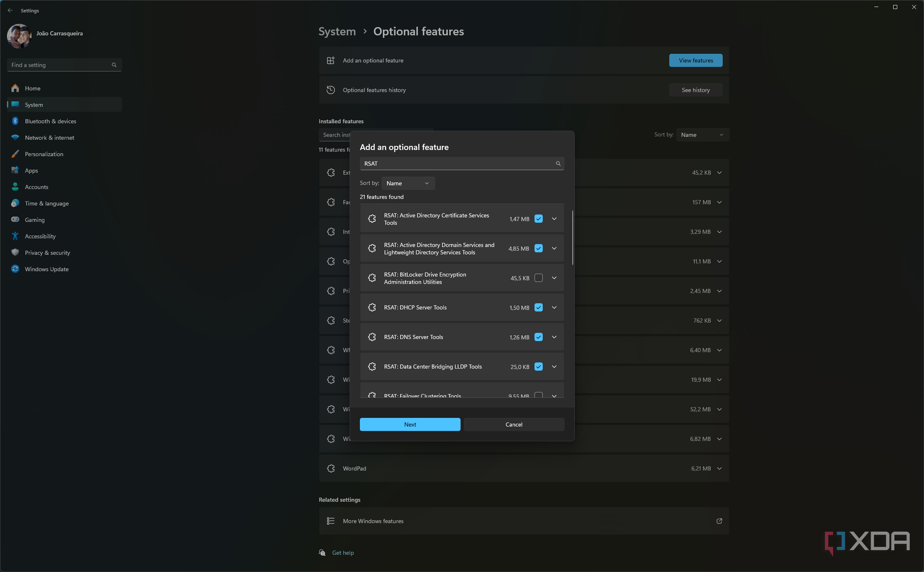Uncheck RSAT: Data Center Bridging LLDP Tools
924x572 pixels.
(539, 367)
